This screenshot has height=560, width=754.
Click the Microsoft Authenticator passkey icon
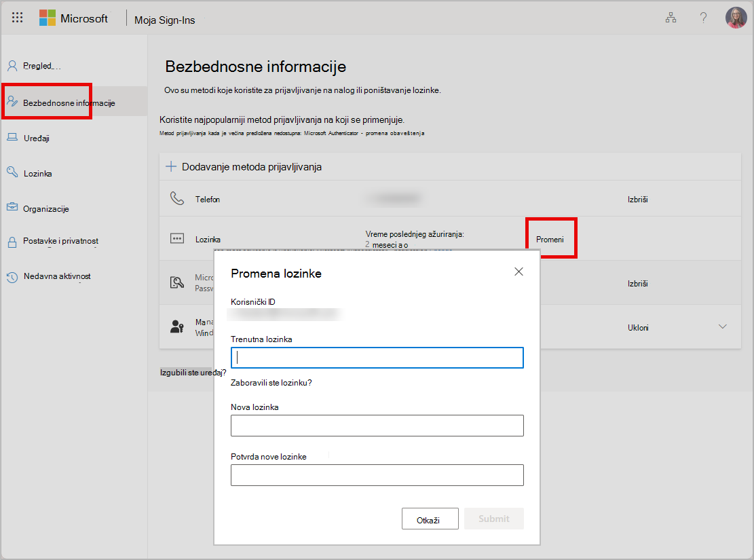177,282
